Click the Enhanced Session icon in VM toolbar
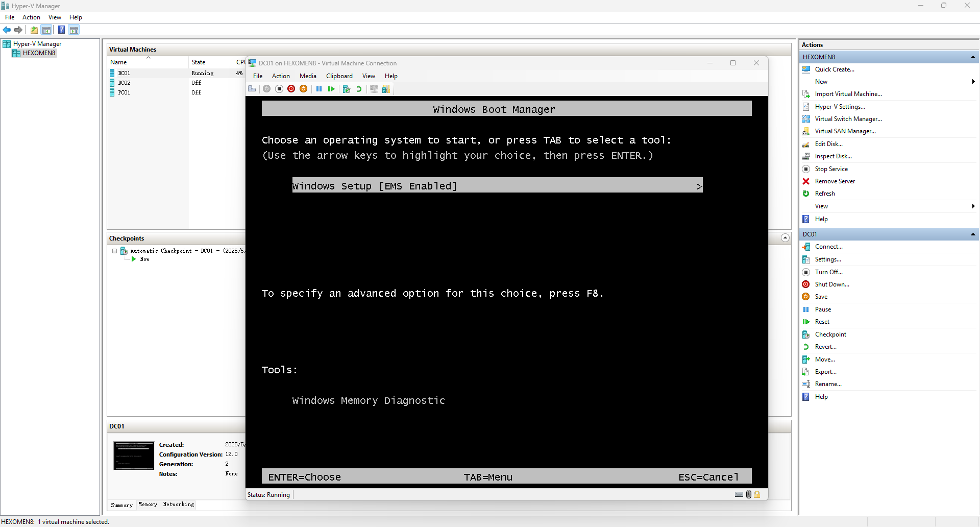 374,89
